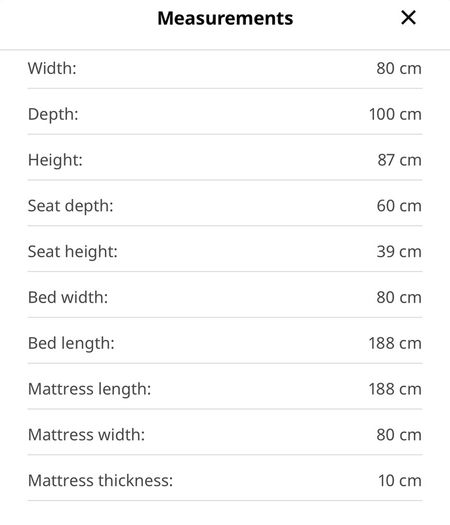The image size is (450, 525).
Task: Click the Measurements heading
Action: [x=225, y=18]
